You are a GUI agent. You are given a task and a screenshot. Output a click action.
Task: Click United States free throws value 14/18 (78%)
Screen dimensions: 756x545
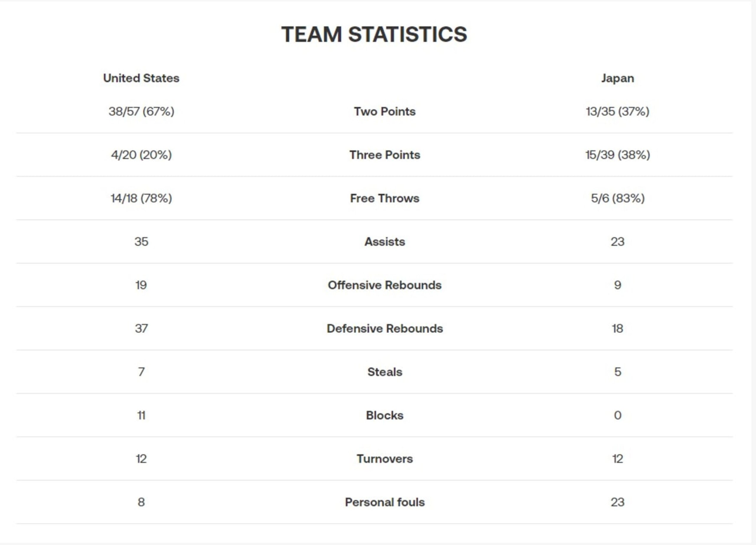(x=141, y=198)
